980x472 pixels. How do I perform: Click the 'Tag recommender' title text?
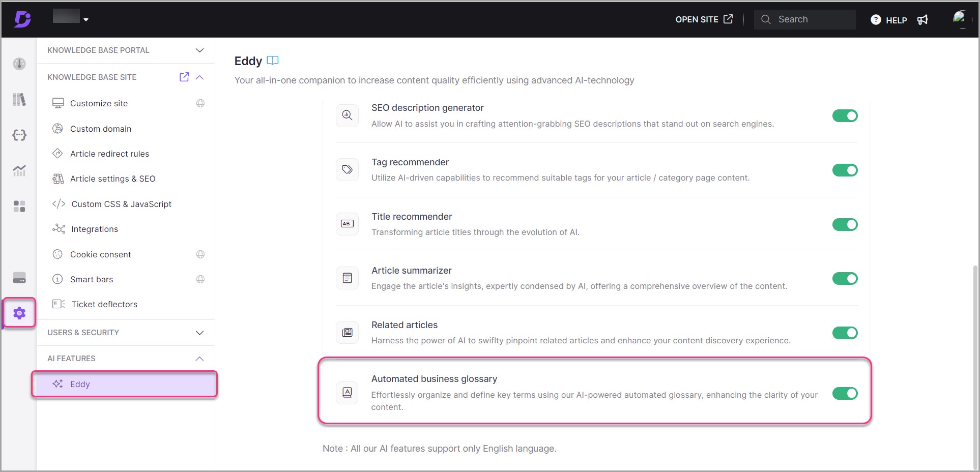410,162
